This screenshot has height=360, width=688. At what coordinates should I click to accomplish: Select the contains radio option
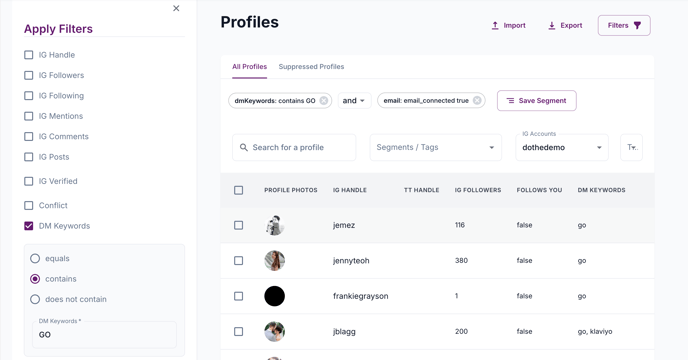point(35,279)
